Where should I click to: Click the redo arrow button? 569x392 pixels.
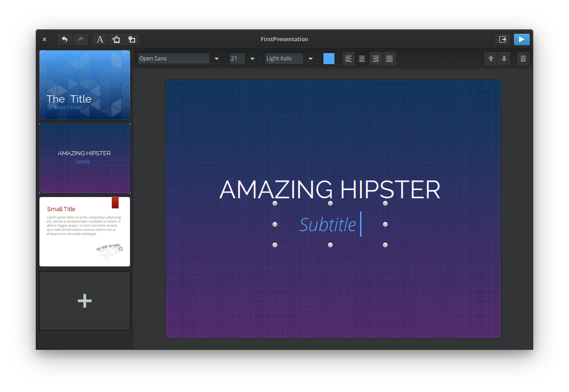[x=81, y=39]
